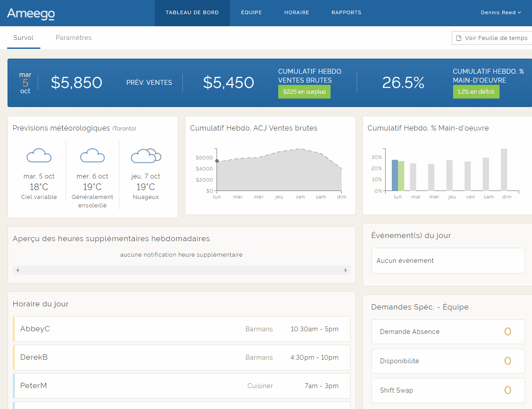The height and width of the screenshot is (409, 532).
Task: Open the Horaire menu
Action: tap(296, 12)
